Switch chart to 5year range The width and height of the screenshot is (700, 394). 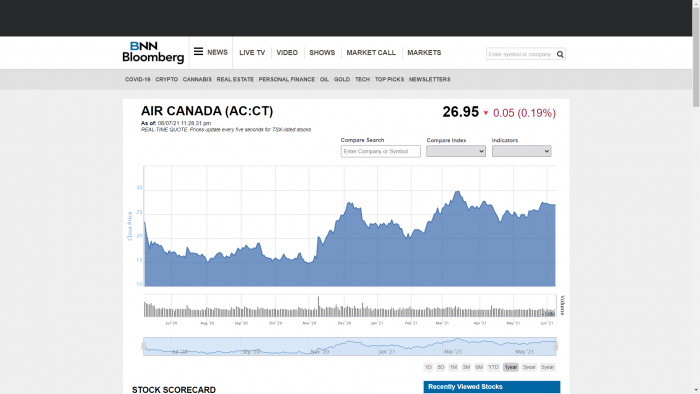click(x=547, y=367)
